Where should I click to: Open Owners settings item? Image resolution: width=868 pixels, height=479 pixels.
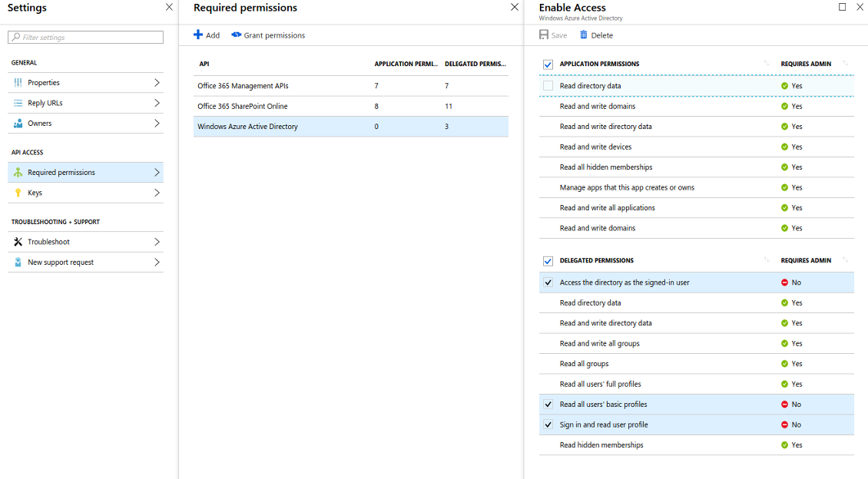[85, 124]
